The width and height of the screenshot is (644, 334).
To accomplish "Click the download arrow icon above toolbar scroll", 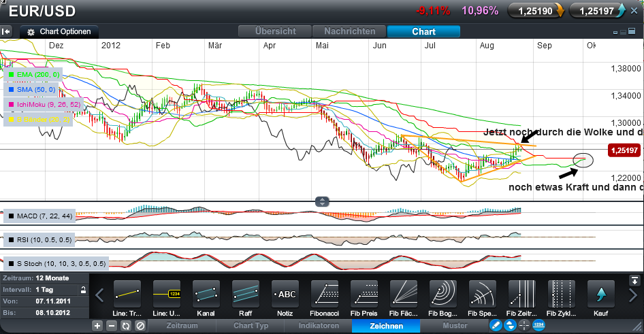I will pos(634,281).
